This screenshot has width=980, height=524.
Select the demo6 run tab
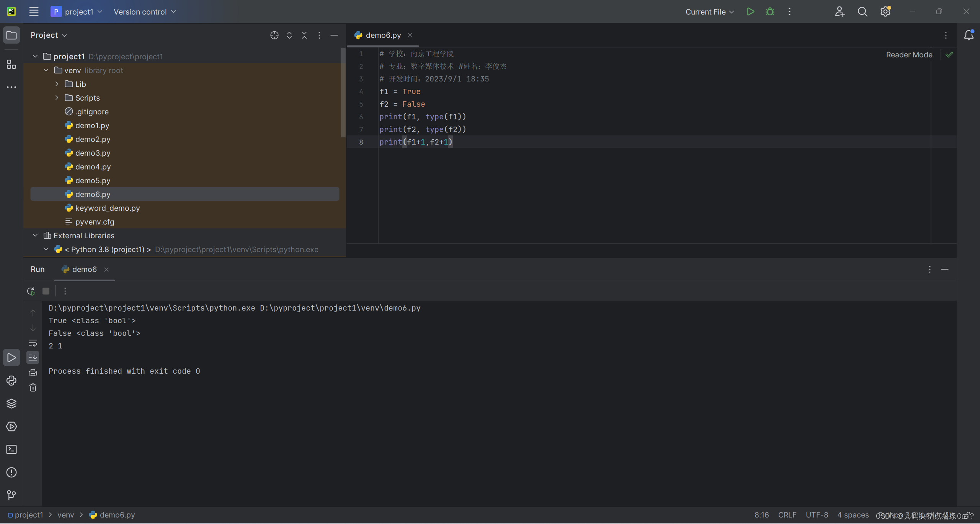point(84,269)
